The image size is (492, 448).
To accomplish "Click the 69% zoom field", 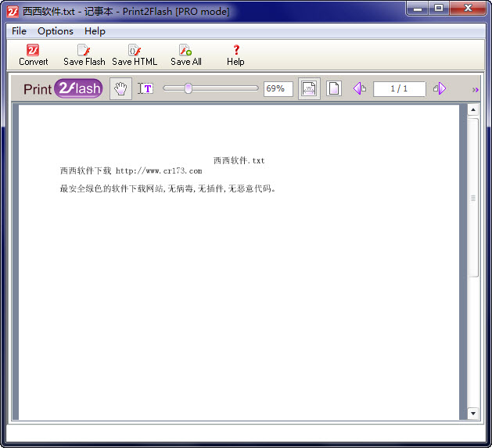I will point(278,89).
